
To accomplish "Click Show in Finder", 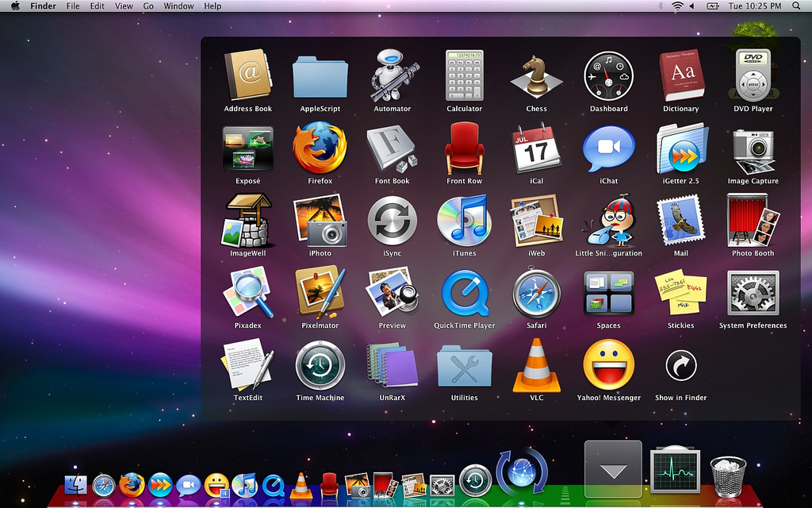I will 681,365.
